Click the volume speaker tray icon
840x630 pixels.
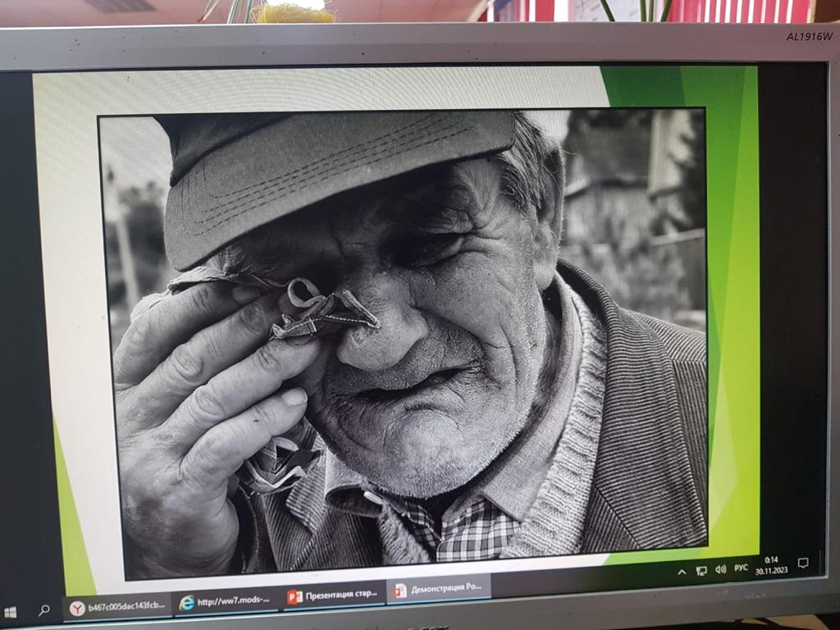coord(720,568)
